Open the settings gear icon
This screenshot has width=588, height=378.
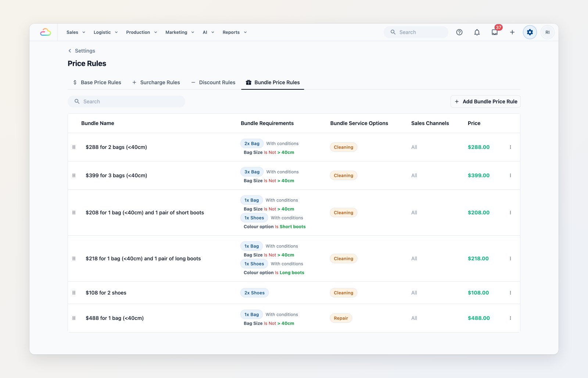[x=530, y=32]
